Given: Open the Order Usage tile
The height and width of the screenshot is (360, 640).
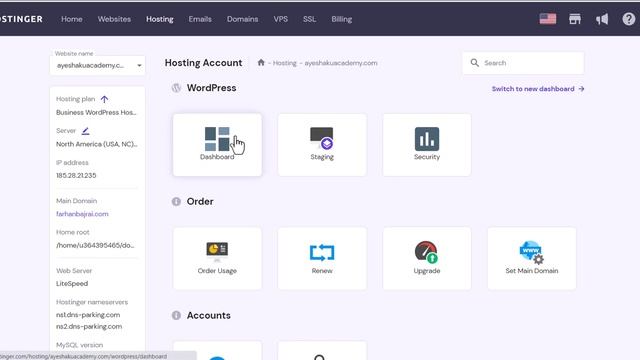Looking at the screenshot, I should pos(217,258).
